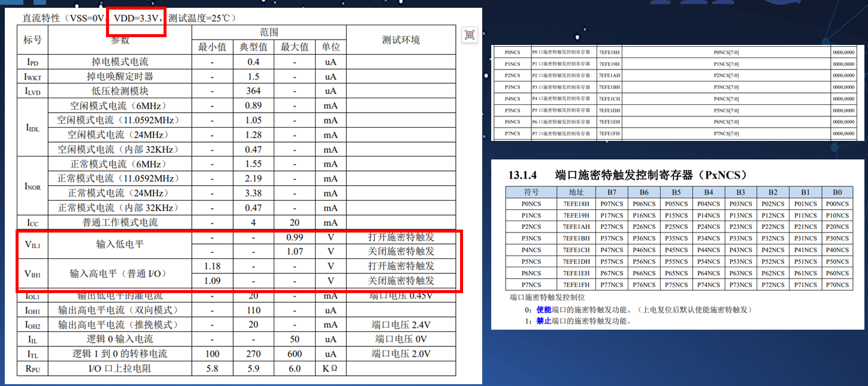The image size is (868, 386).
Task: Click the '典型值' column header
Action: [x=253, y=47]
